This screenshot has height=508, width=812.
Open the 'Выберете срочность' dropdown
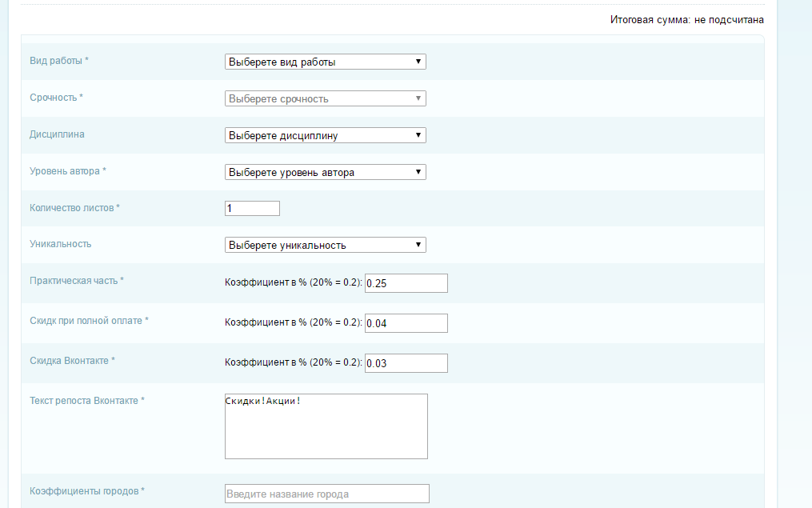(326, 98)
